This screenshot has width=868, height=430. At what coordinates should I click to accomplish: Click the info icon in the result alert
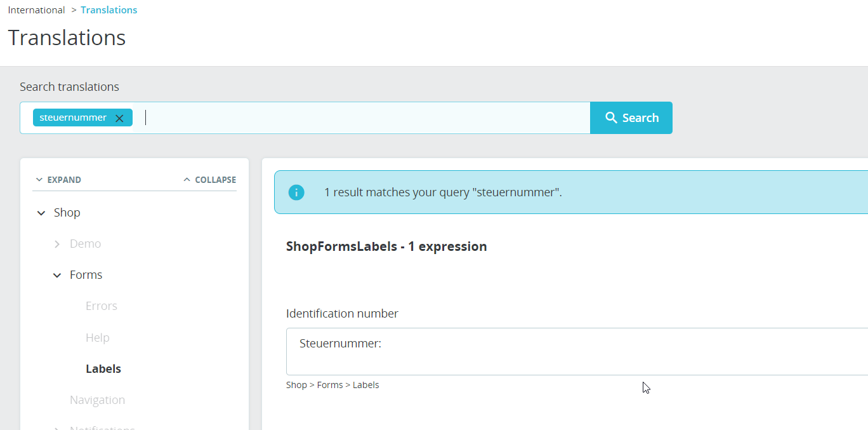[x=296, y=192]
